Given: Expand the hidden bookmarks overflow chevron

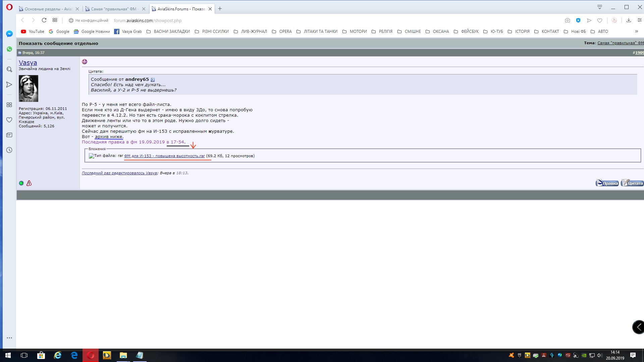Looking at the screenshot, I should pyautogui.click(x=636, y=32).
